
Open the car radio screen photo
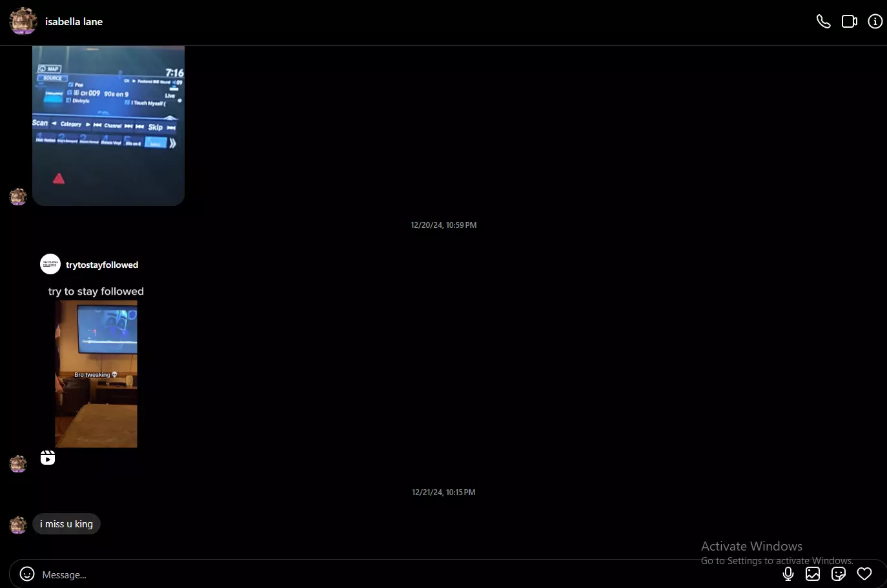[108, 126]
